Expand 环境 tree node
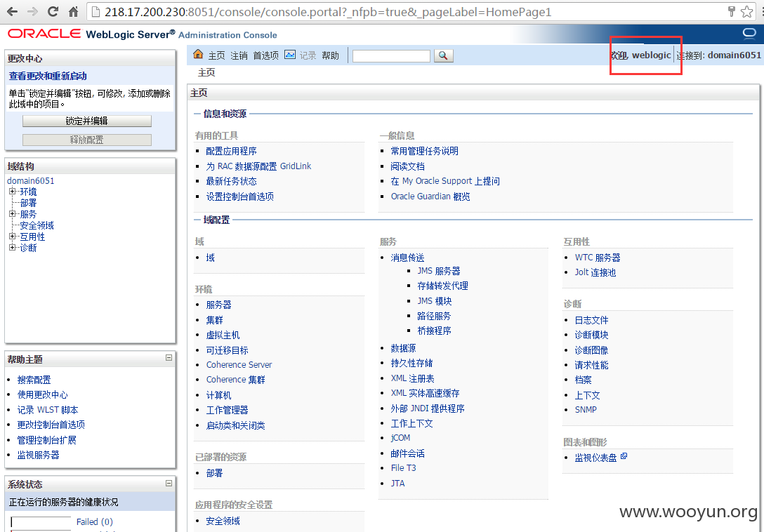The height and width of the screenshot is (532, 764). (12, 192)
